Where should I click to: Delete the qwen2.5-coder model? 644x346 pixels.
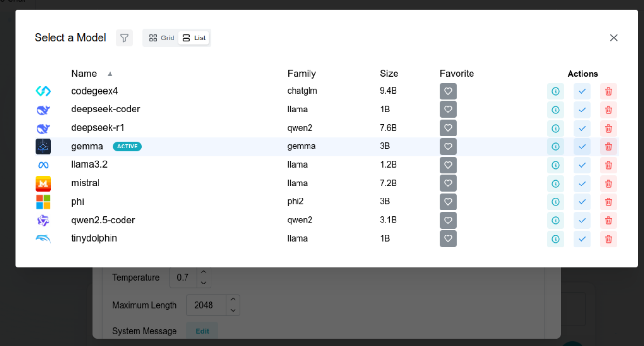coord(608,220)
